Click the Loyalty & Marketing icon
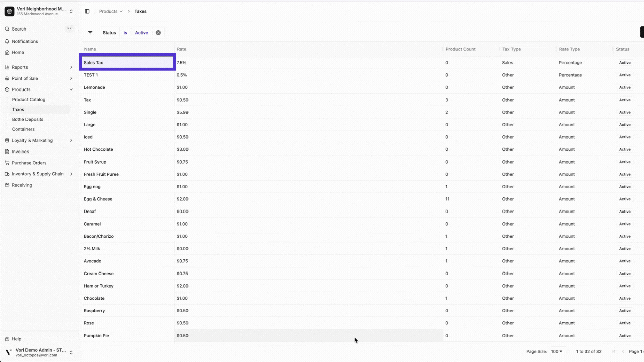The height and width of the screenshot is (362, 644). [7, 140]
